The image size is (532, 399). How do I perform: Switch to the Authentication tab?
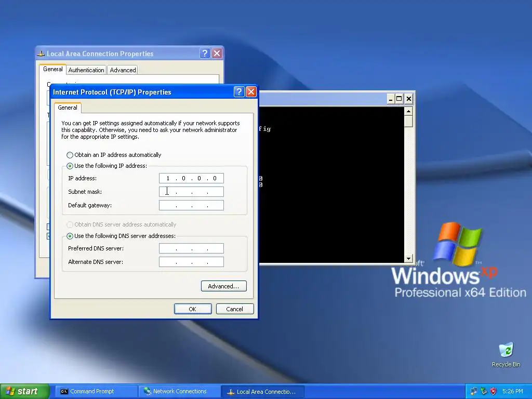(x=86, y=70)
